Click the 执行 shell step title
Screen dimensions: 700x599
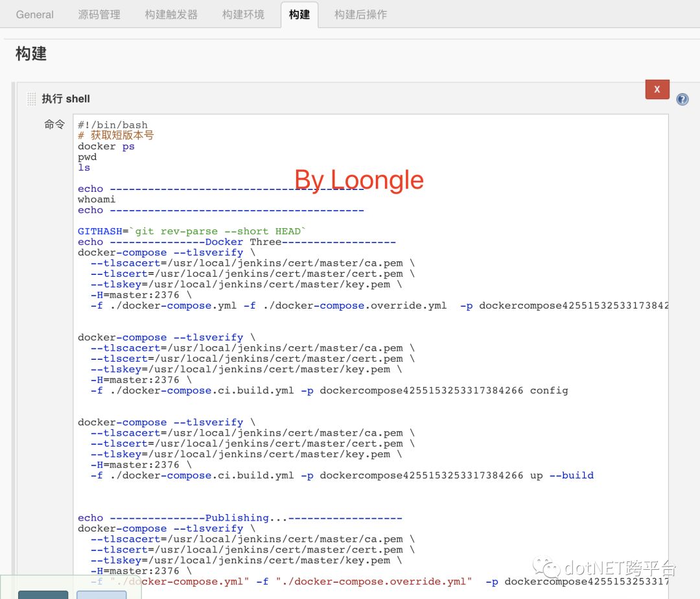(x=65, y=99)
